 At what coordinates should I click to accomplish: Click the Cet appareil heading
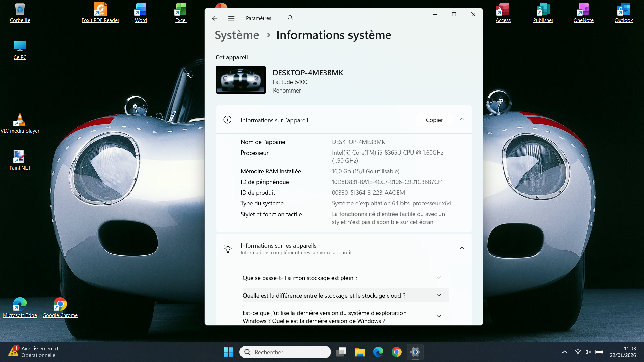(x=231, y=57)
